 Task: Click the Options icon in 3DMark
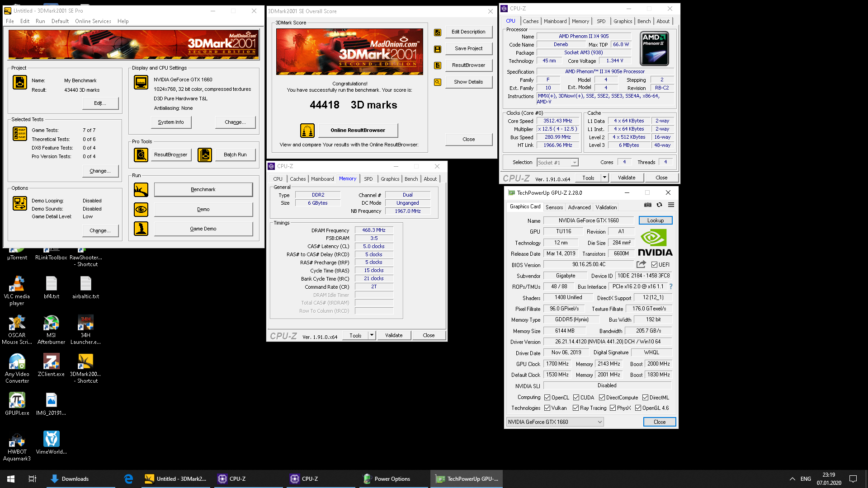pos(20,203)
